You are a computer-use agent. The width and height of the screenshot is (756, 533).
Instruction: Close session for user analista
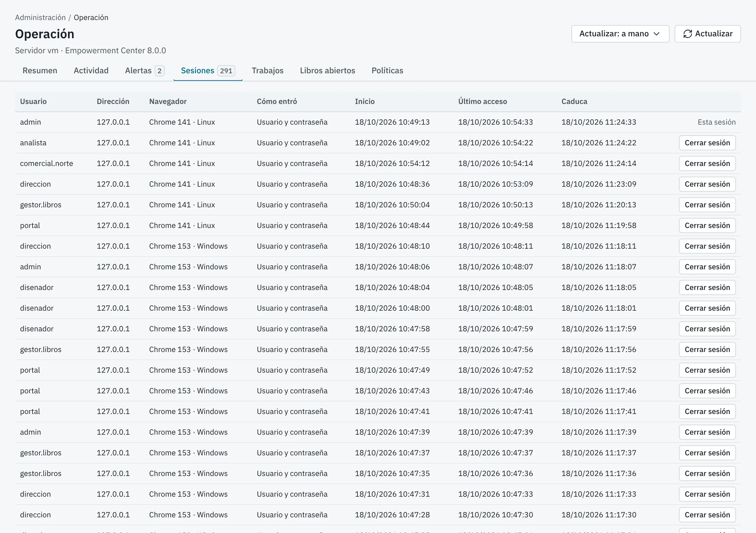(x=707, y=143)
